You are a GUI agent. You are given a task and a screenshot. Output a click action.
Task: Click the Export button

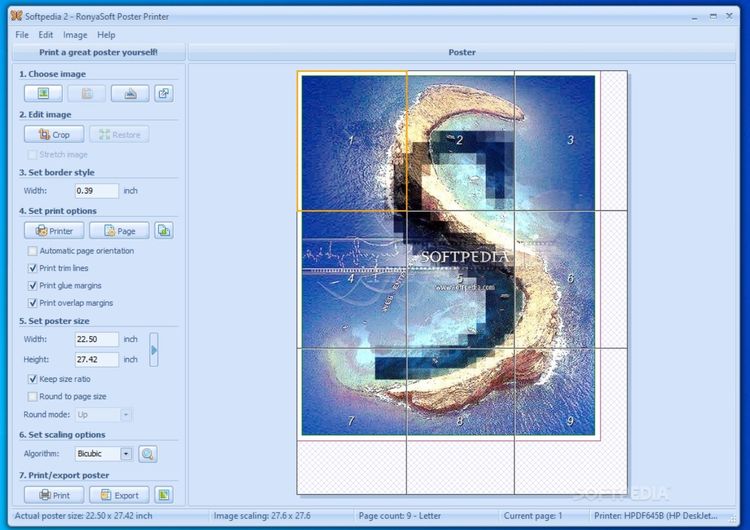coord(119,495)
